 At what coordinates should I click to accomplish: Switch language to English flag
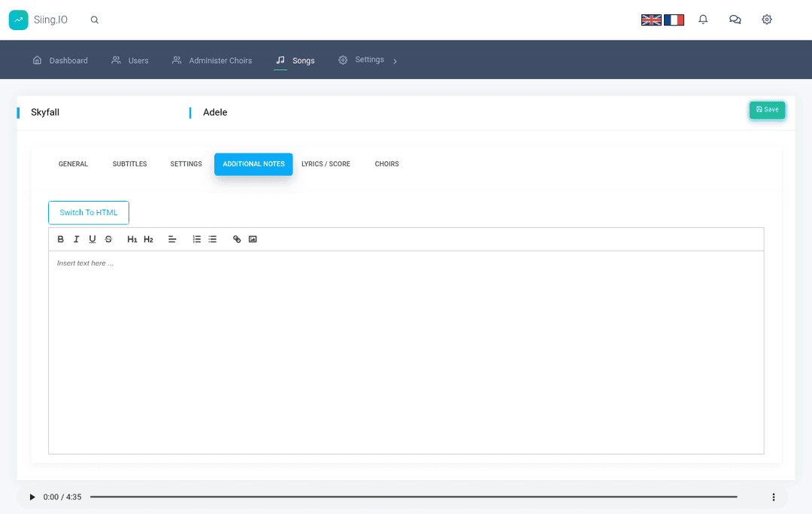[x=651, y=20]
